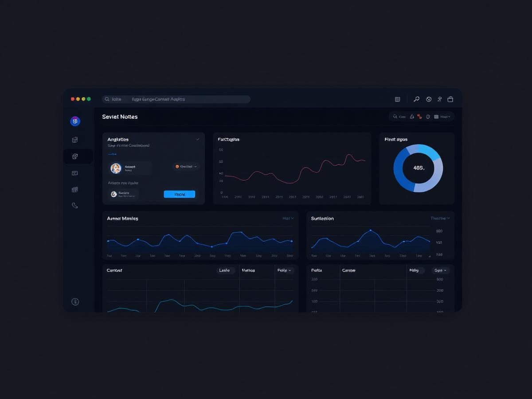Viewport: 532px width, 399px height.
Task: Open the card icon in left sidebar
Action: 75,173
